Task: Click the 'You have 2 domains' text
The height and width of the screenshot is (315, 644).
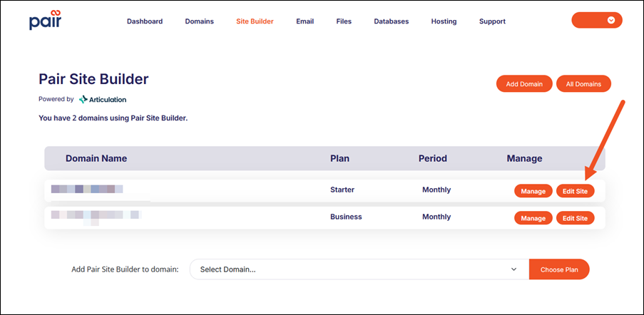Action: [x=113, y=118]
